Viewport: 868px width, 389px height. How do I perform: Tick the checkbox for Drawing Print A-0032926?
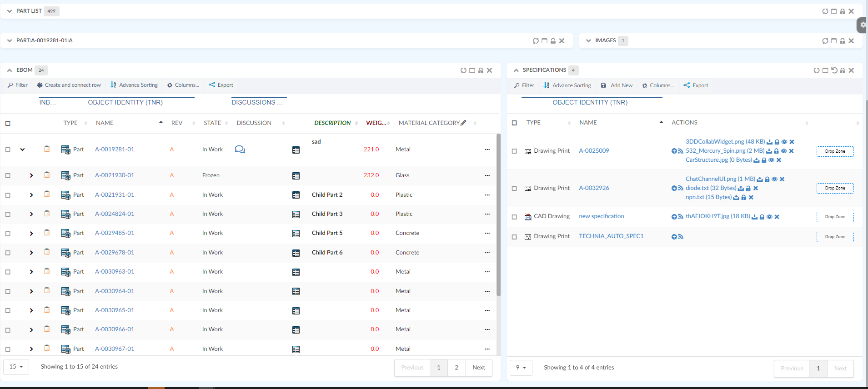tap(514, 188)
